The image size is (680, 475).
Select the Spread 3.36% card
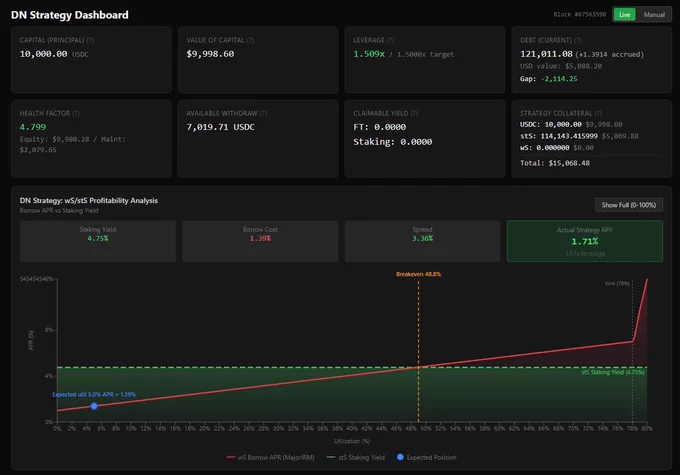(422, 241)
